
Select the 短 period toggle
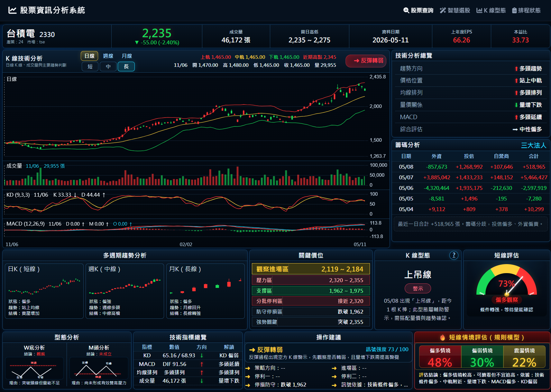90,67
